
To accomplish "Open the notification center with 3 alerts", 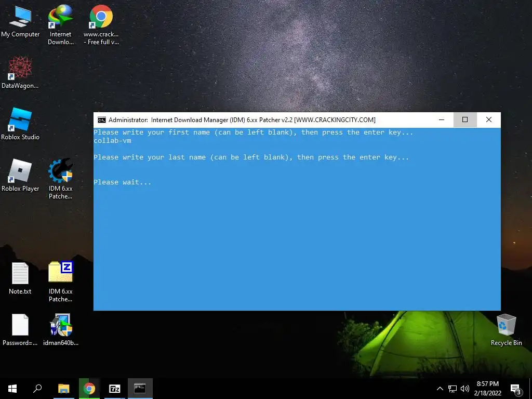I will [515, 389].
